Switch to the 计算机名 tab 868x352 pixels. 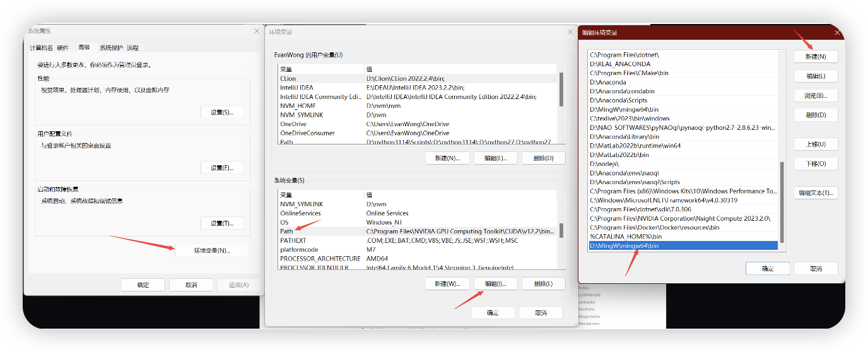[42, 47]
